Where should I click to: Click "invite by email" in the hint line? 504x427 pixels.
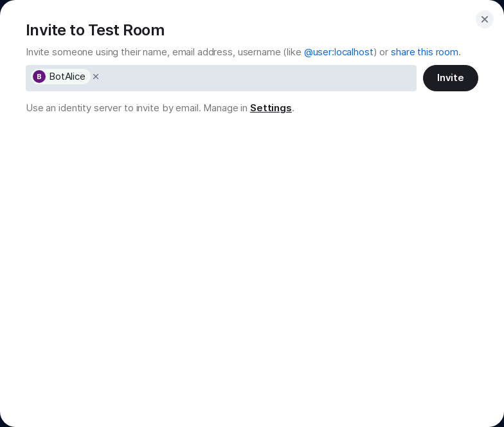[168, 108]
